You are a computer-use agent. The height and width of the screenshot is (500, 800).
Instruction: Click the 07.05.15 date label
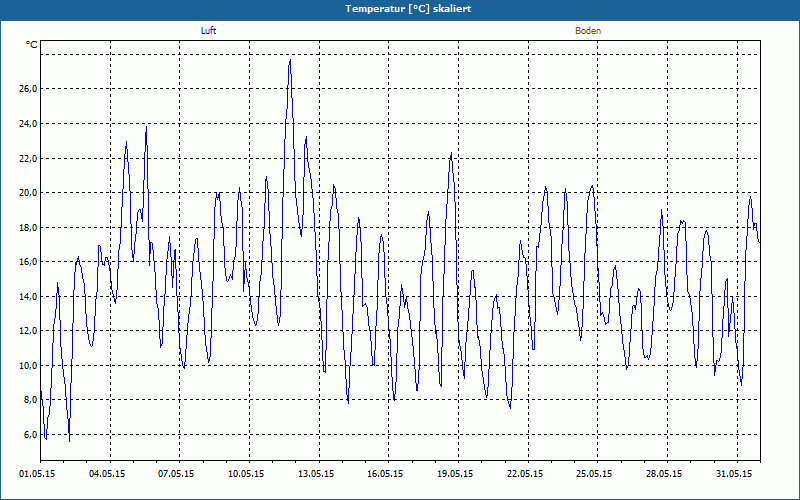coord(176,474)
